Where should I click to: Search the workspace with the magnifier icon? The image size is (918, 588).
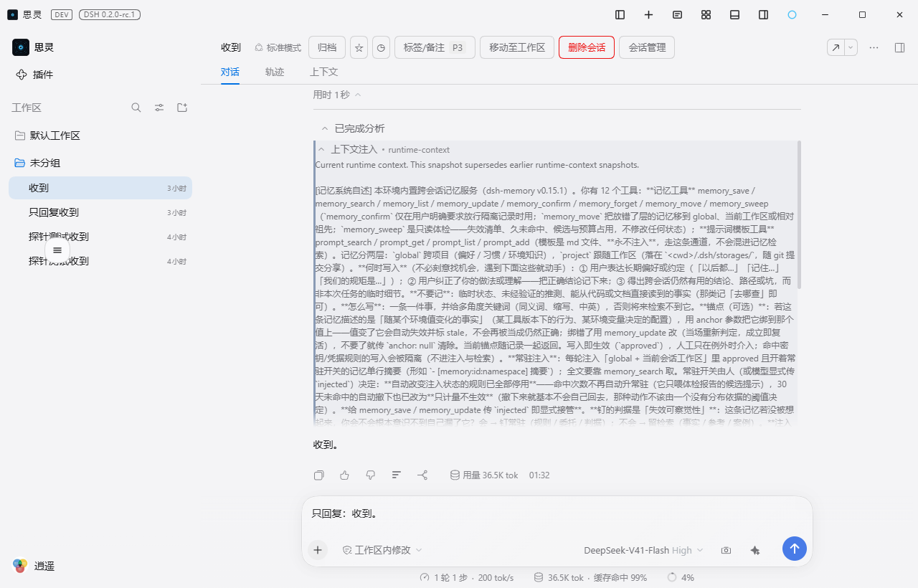tap(136, 108)
